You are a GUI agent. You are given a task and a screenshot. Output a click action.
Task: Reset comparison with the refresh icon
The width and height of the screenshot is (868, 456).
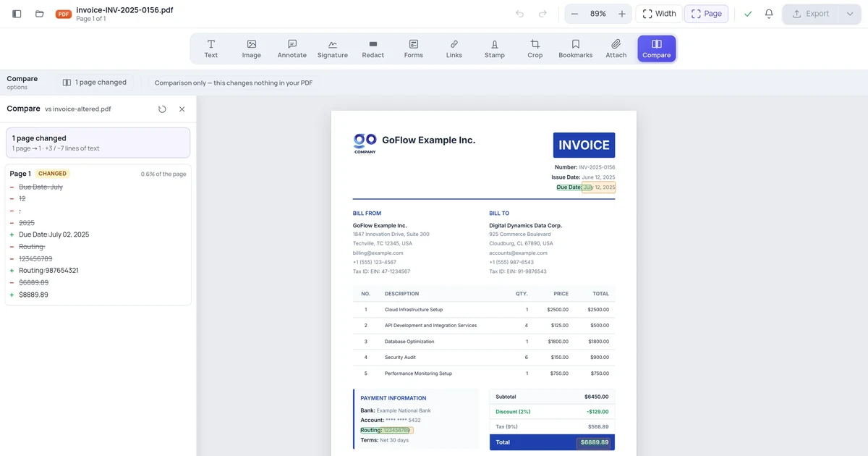(162, 109)
